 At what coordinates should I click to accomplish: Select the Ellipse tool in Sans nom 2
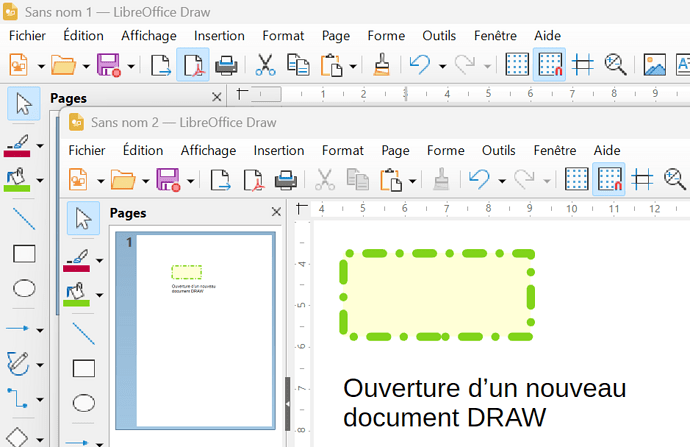pyautogui.click(x=84, y=403)
